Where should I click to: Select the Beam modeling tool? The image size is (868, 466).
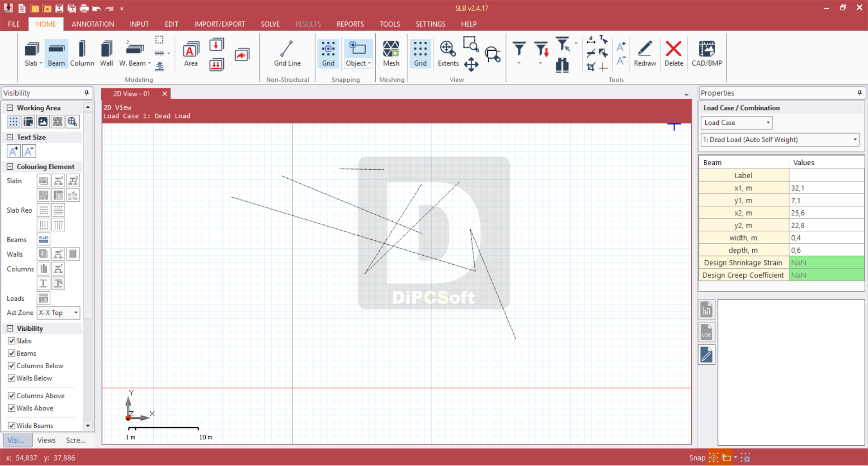(x=57, y=53)
